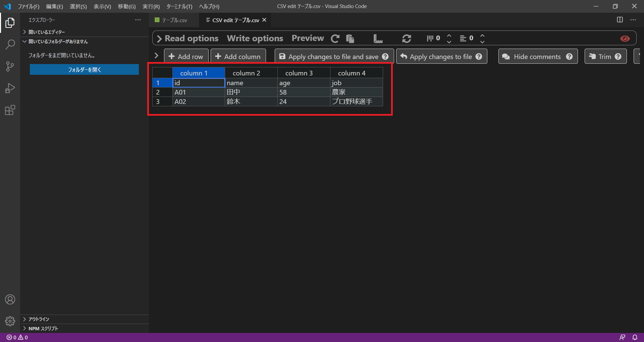Open the 選択(S) menu
The width and height of the screenshot is (644, 342).
[78, 6]
